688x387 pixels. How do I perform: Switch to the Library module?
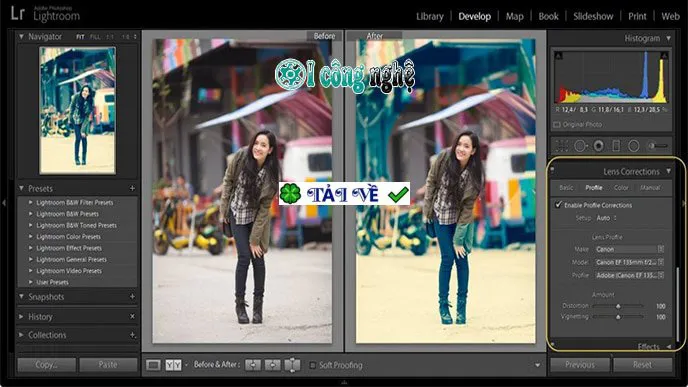coord(430,17)
